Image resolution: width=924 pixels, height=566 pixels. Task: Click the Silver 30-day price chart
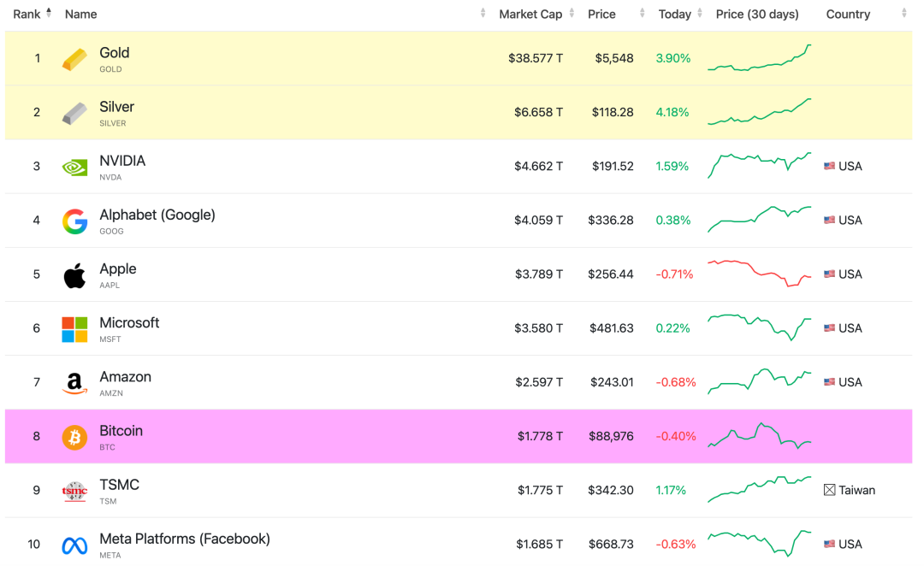[760, 112]
